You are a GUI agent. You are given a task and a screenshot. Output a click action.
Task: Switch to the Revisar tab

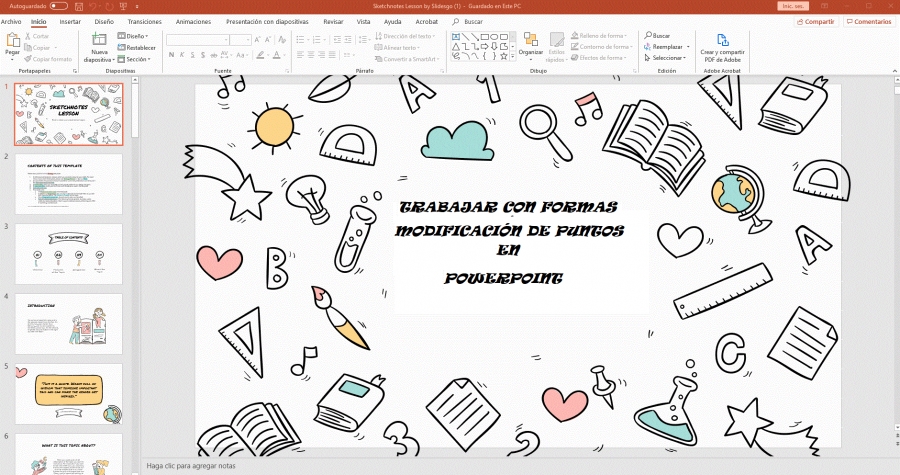click(x=333, y=22)
